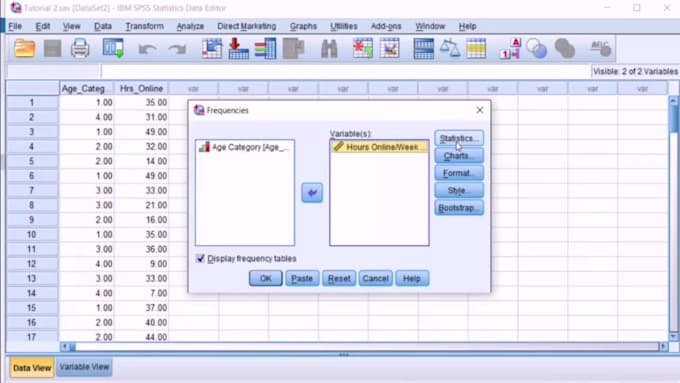
Task: Click row header 1
Action: [32, 103]
